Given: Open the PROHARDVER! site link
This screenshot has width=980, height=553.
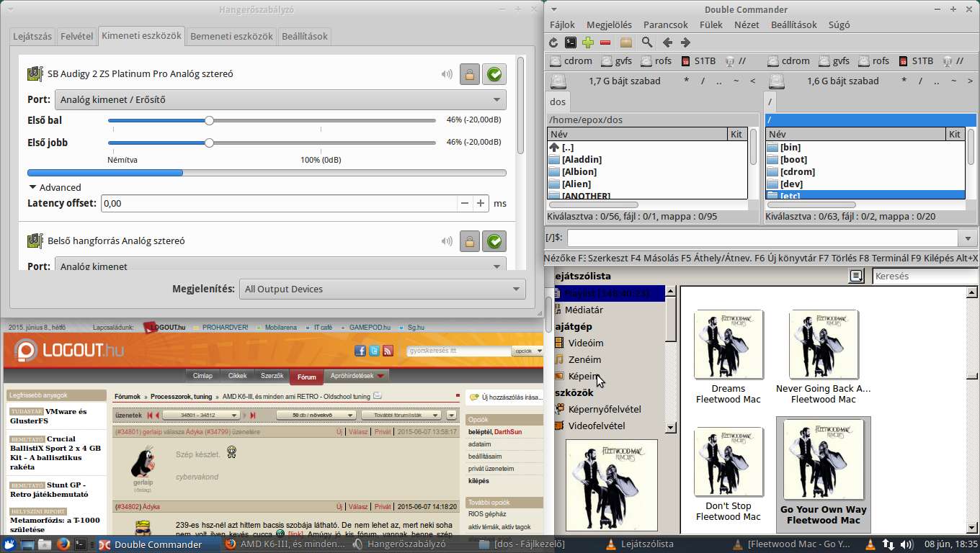Looking at the screenshot, I should click(224, 328).
